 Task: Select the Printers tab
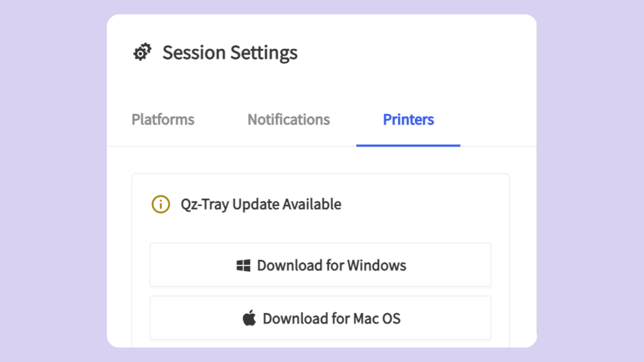[x=408, y=119]
